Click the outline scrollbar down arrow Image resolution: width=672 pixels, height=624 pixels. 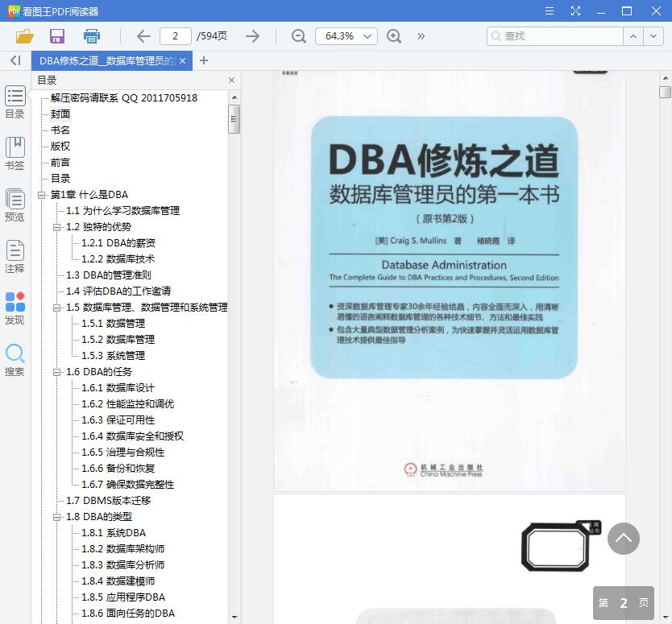click(x=234, y=618)
